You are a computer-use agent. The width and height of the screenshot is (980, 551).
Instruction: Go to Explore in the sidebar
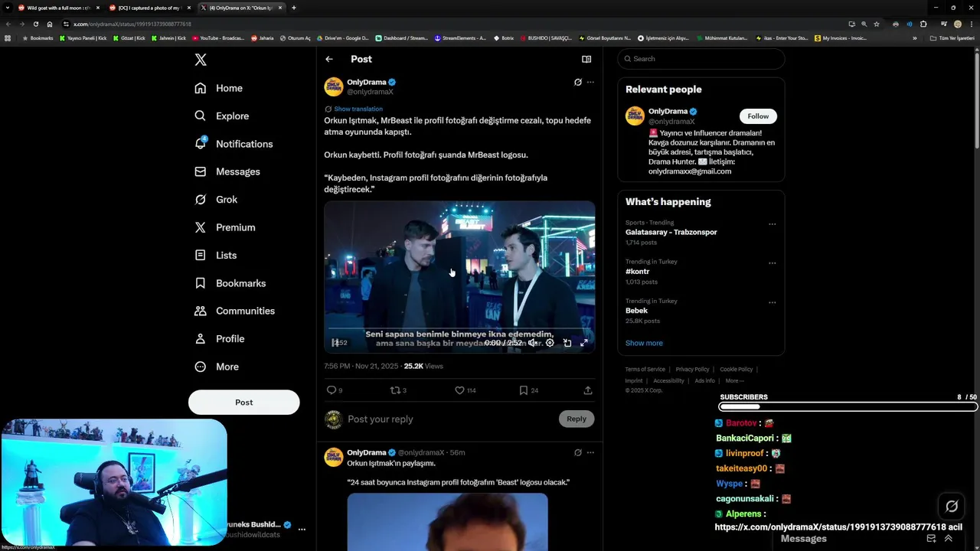point(221,116)
